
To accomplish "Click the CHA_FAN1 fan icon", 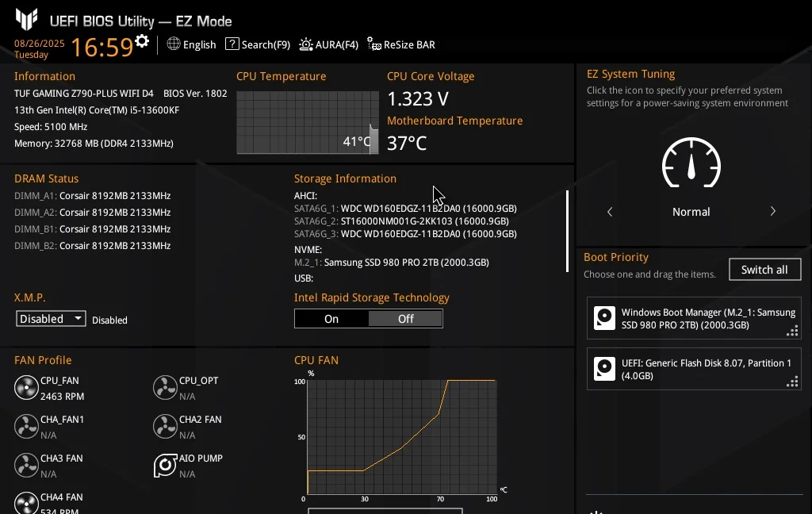I will (x=26, y=427).
